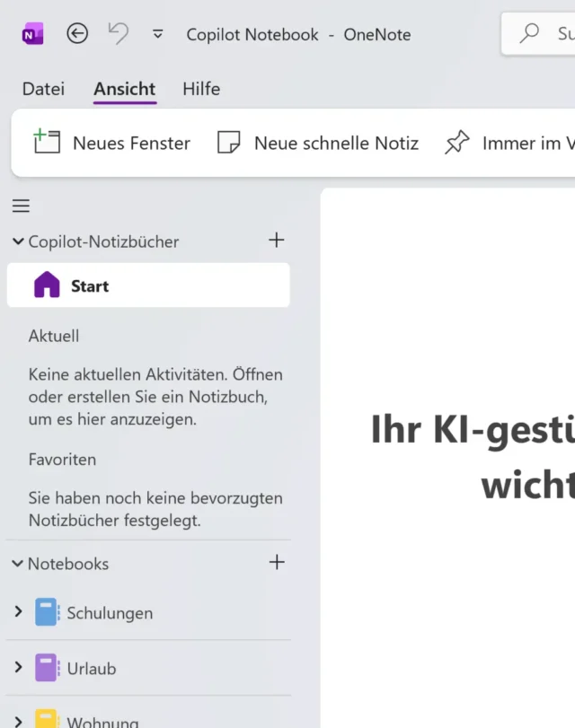
Task: Click the Aktuell heading
Action: [54, 336]
